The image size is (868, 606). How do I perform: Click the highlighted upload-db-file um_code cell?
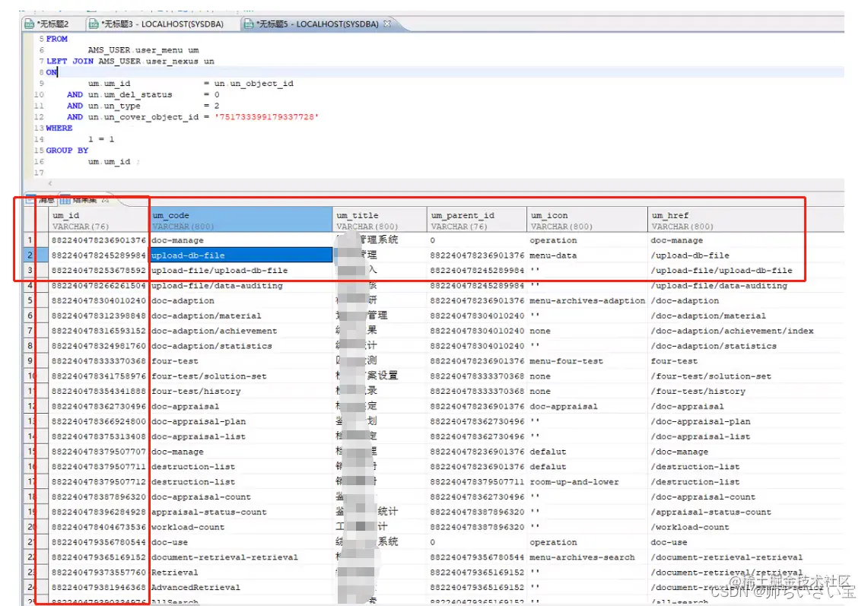click(x=241, y=255)
